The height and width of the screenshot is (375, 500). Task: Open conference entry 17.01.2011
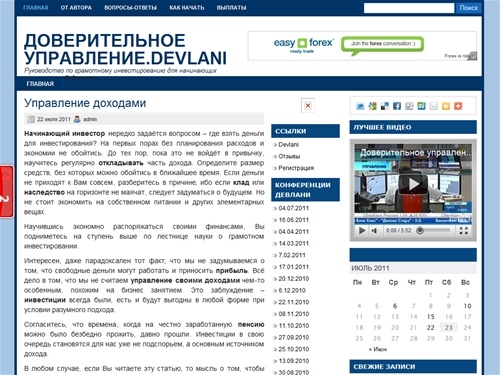[293, 267]
